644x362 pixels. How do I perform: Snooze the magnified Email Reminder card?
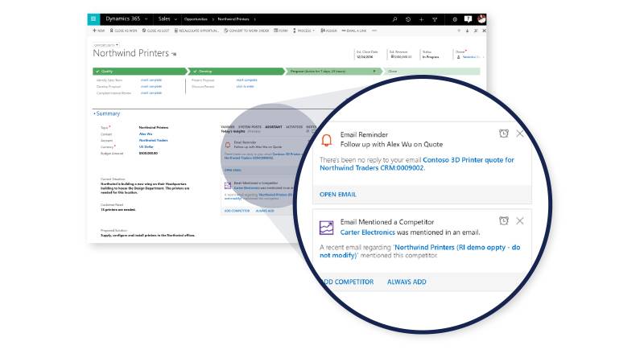pos(504,134)
